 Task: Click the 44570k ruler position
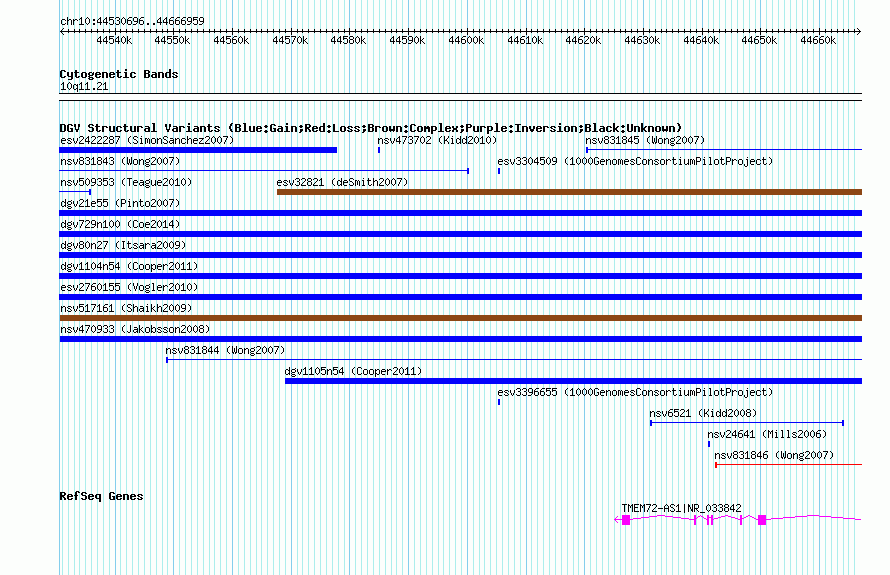pos(290,40)
